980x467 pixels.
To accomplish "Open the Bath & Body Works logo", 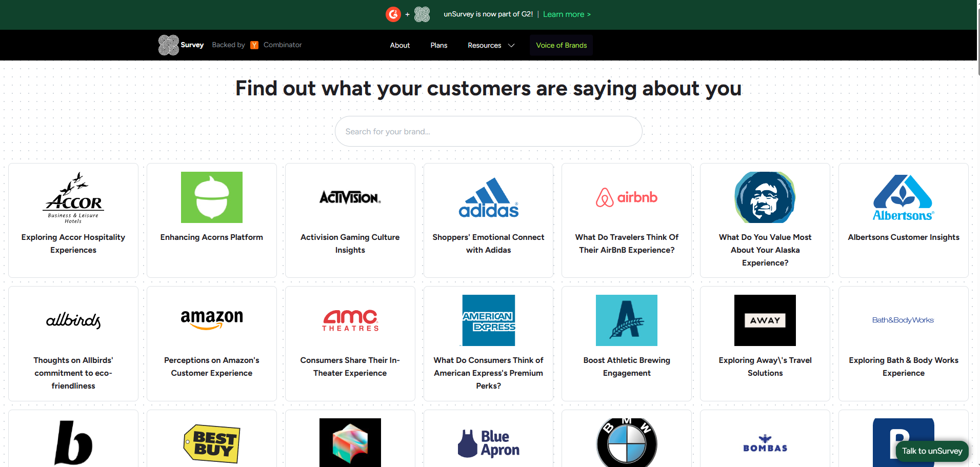I will point(904,320).
